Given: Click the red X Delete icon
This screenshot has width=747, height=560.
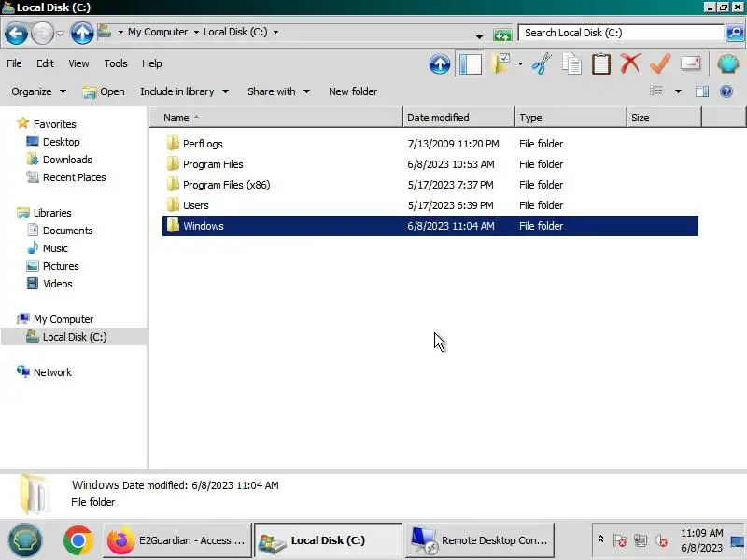Looking at the screenshot, I should pos(631,63).
